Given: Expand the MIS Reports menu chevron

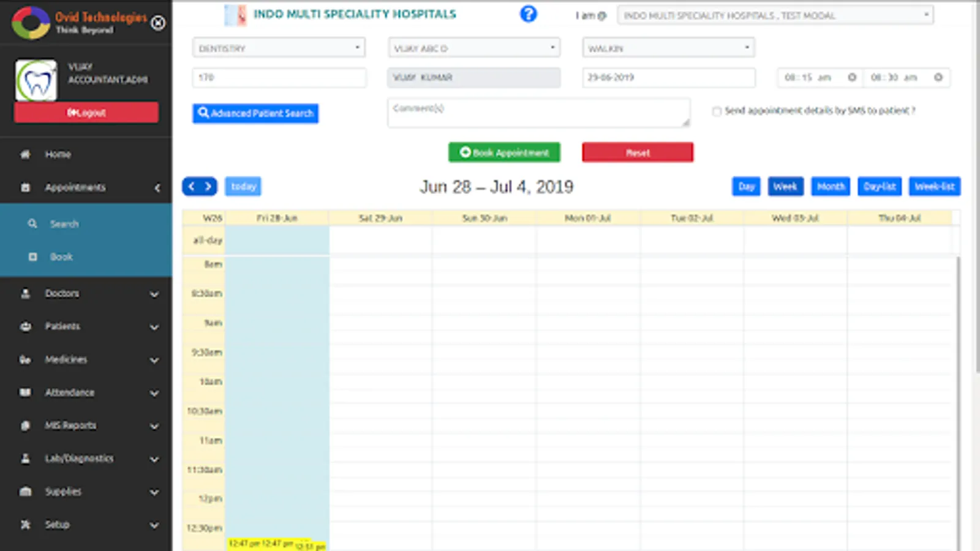Looking at the screenshot, I should (154, 427).
